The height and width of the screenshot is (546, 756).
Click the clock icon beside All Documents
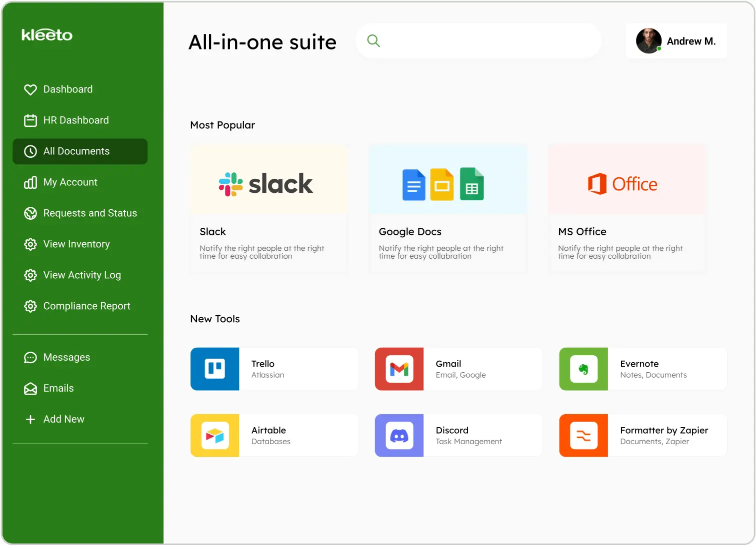point(30,151)
